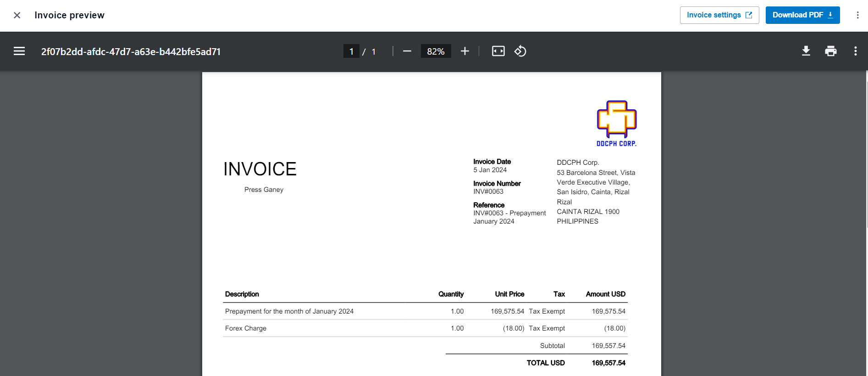This screenshot has width=868, height=376.
Task: Zoom in on the PDF document
Action: (465, 51)
